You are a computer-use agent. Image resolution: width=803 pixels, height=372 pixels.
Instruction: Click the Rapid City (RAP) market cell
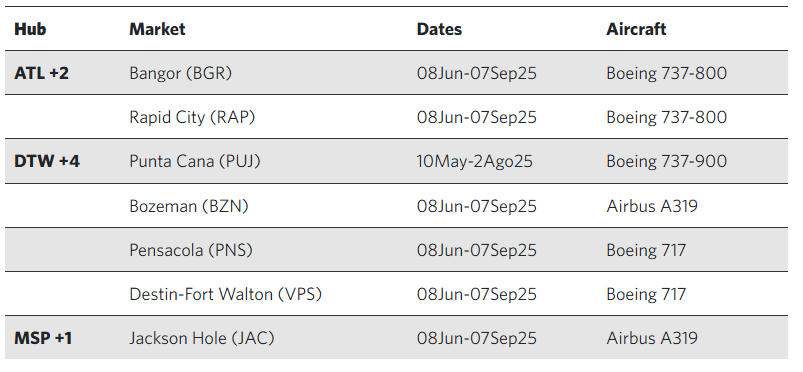pos(192,117)
